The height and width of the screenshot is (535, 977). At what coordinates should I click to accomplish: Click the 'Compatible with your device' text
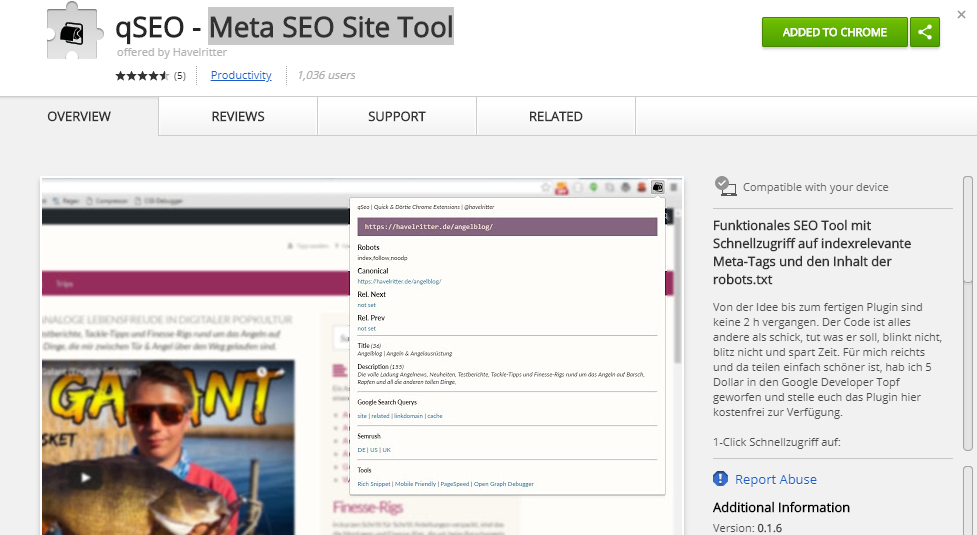click(x=816, y=187)
